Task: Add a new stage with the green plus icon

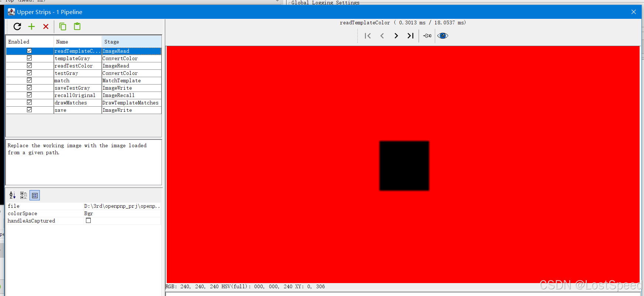Action: click(x=32, y=27)
